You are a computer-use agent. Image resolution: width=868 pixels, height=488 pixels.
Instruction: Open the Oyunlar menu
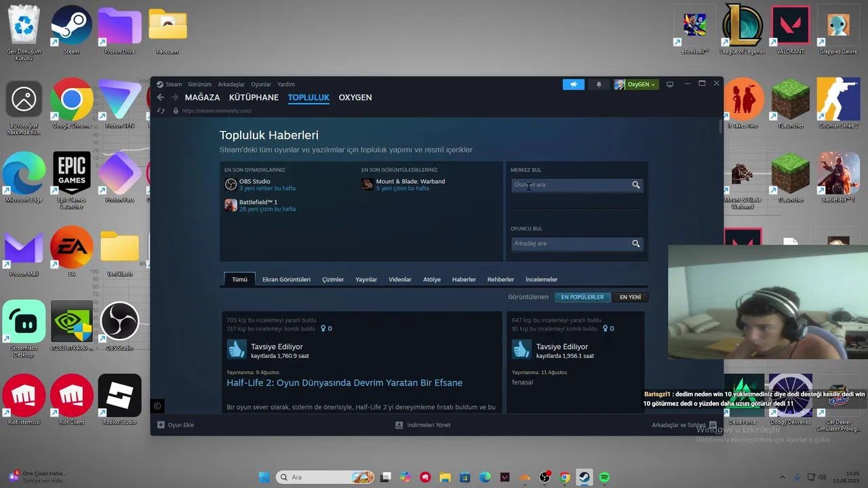pyautogui.click(x=261, y=85)
